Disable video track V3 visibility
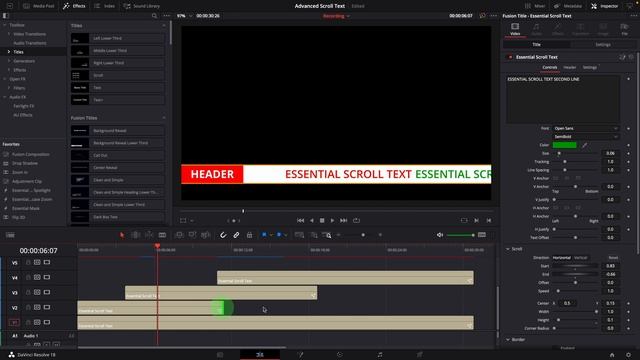640x360 pixels. click(47, 292)
